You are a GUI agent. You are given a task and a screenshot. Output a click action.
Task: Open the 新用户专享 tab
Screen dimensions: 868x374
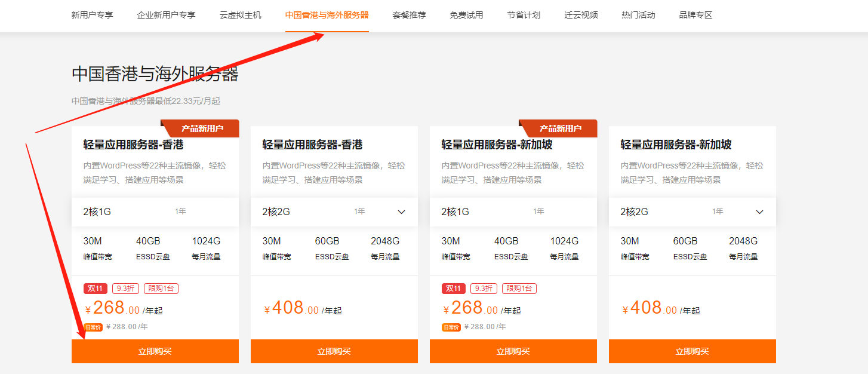92,15
